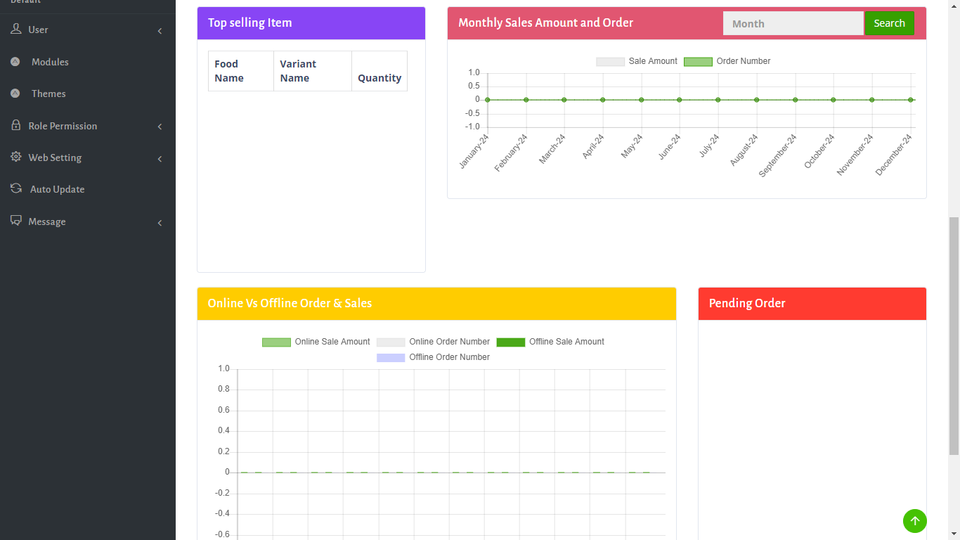
Task: Expand the Role Permission submenu arrow
Action: pyautogui.click(x=160, y=126)
